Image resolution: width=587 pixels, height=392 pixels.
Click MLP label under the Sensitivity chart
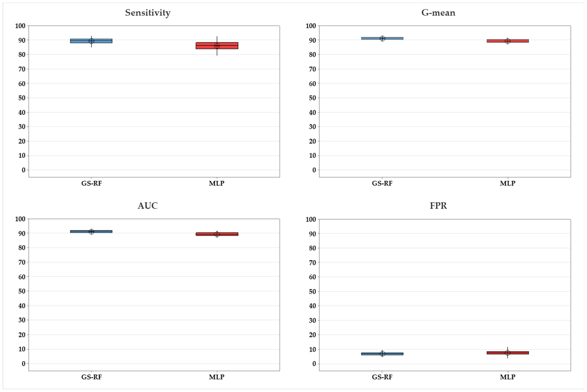coord(217,183)
